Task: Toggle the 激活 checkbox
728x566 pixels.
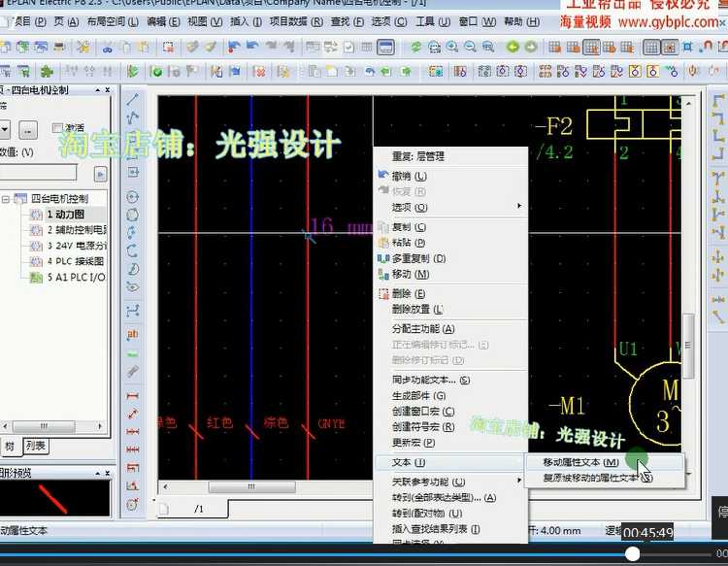Action: click(58, 128)
